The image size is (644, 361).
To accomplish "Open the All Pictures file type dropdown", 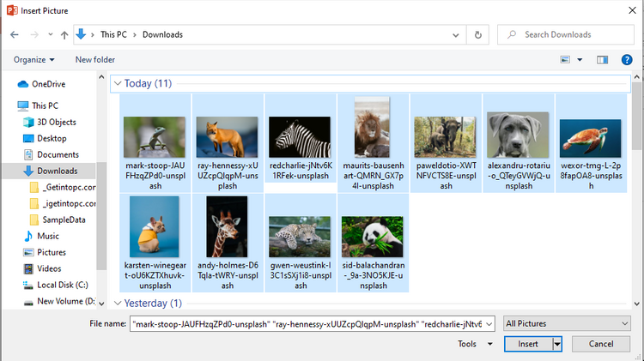I will (568, 323).
